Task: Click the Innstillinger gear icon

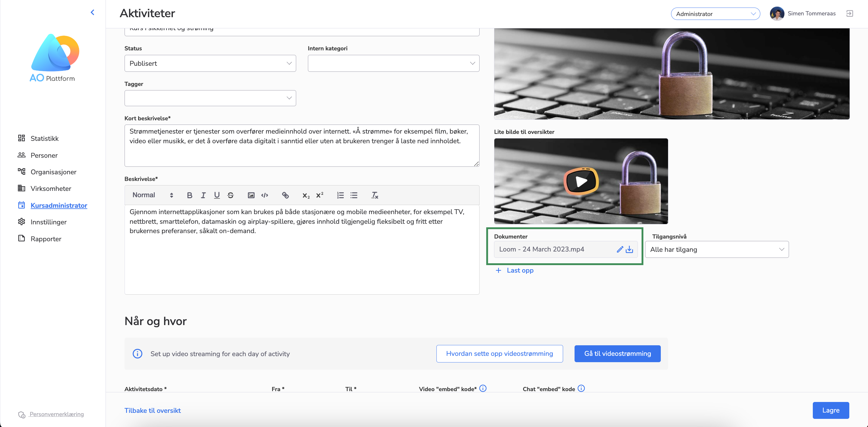Action: 22,221
